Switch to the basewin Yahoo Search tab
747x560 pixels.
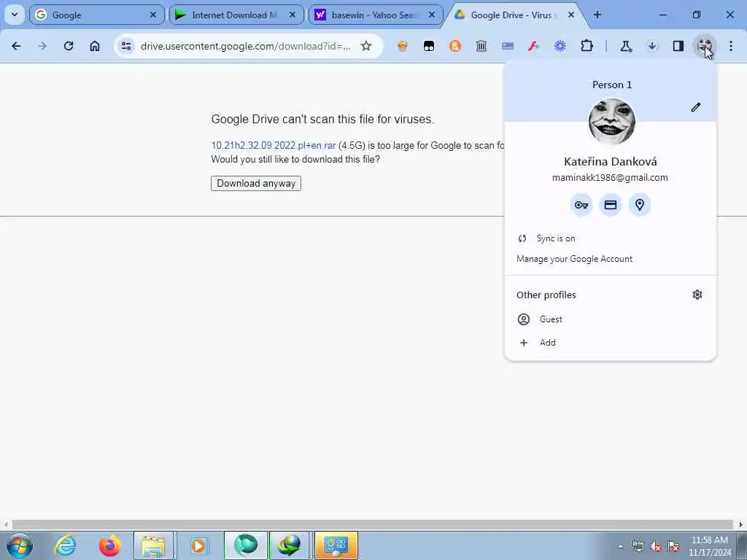376,15
